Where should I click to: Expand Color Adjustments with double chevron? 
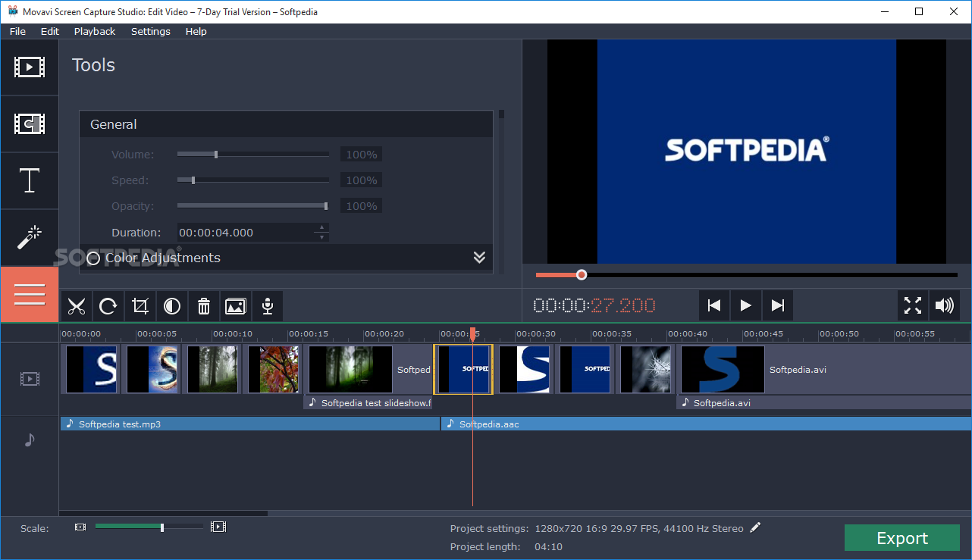click(x=479, y=258)
